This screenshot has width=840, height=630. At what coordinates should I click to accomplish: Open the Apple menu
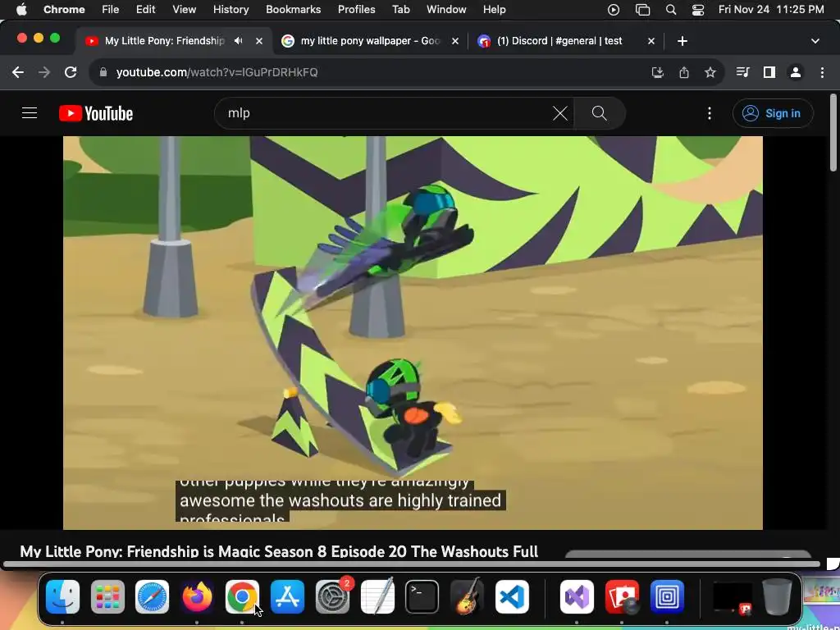click(21, 10)
